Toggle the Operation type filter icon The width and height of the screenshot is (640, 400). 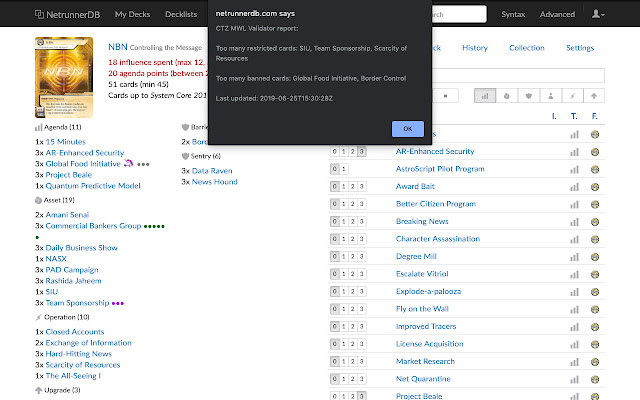click(572, 96)
